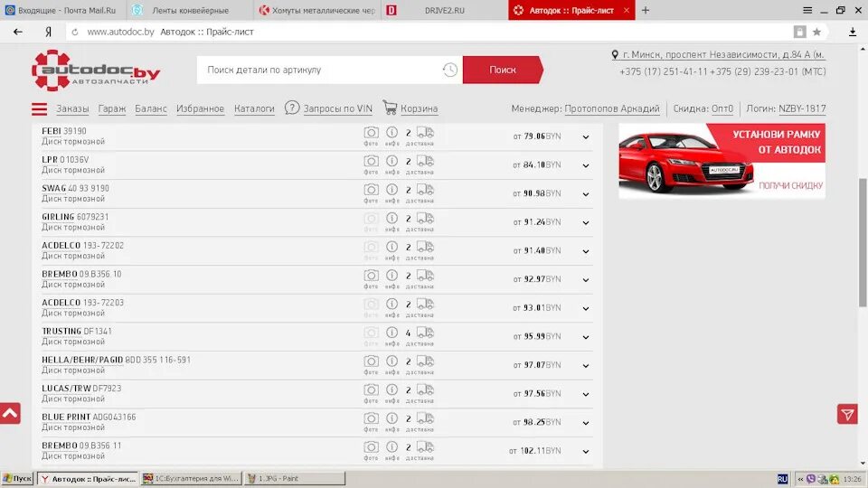
Task: Open Баланс menu link
Action: (x=151, y=108)
